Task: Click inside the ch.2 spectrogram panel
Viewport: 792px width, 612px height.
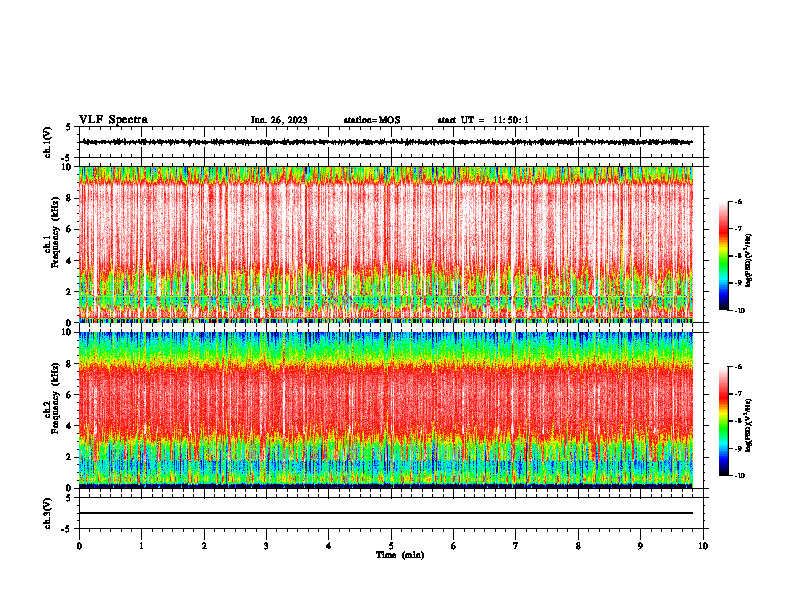Action: [386, 410]
